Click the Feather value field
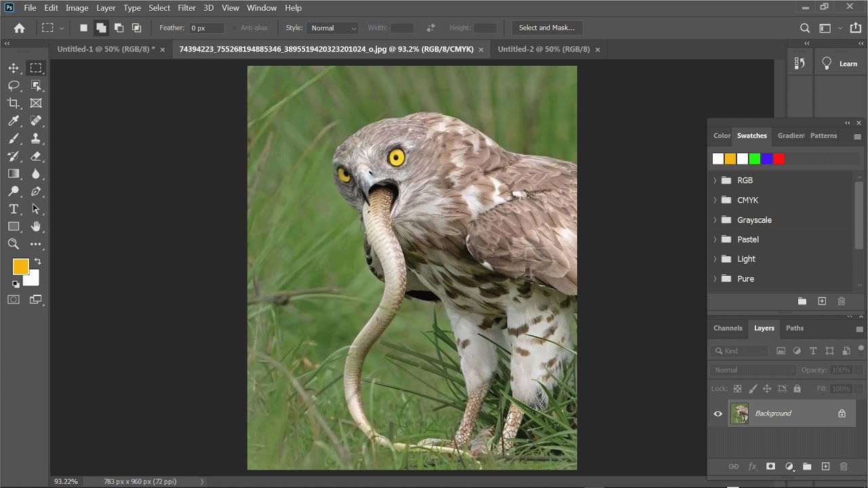Image resolution: width=868 pixels, height=488 pixels. coord(206,28)
